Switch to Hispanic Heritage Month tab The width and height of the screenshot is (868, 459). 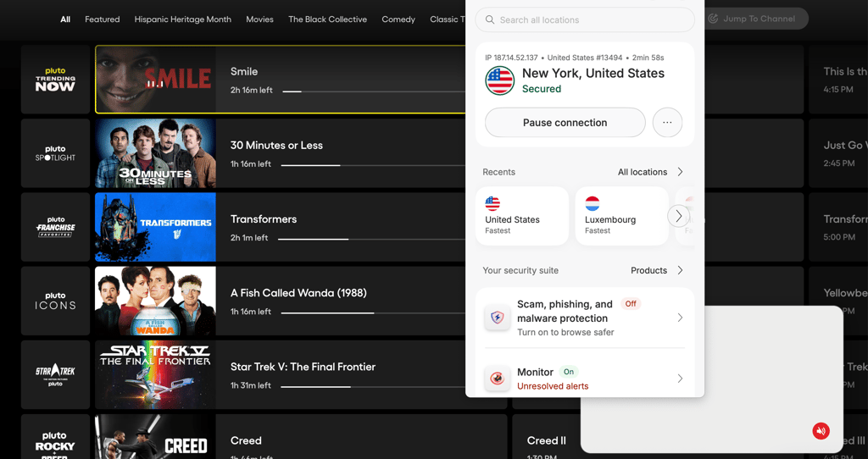(x=183, y=19)
